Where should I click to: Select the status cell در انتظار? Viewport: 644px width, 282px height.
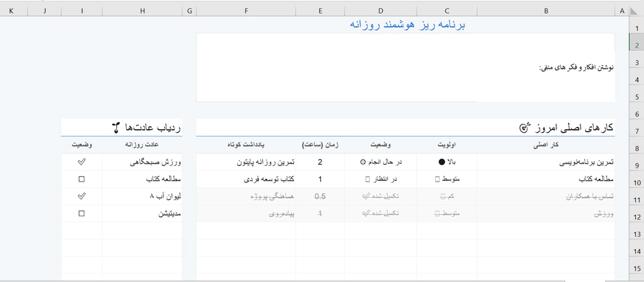point(381,180)
